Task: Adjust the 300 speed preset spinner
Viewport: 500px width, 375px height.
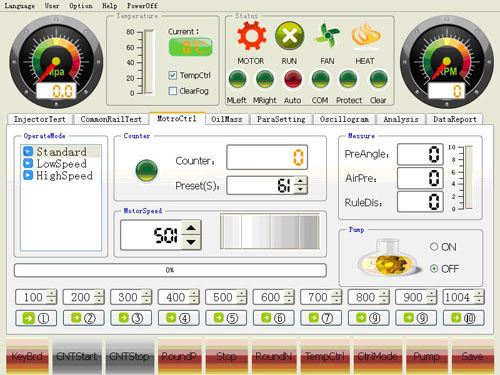Action: coord(147,297)
